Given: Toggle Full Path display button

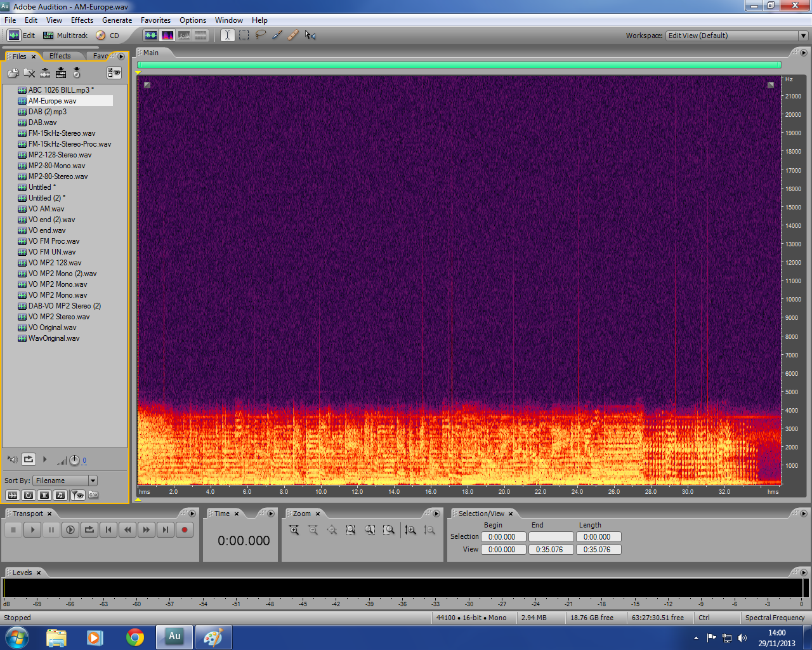Looking at the screenshot, I should tap(93, 495).
